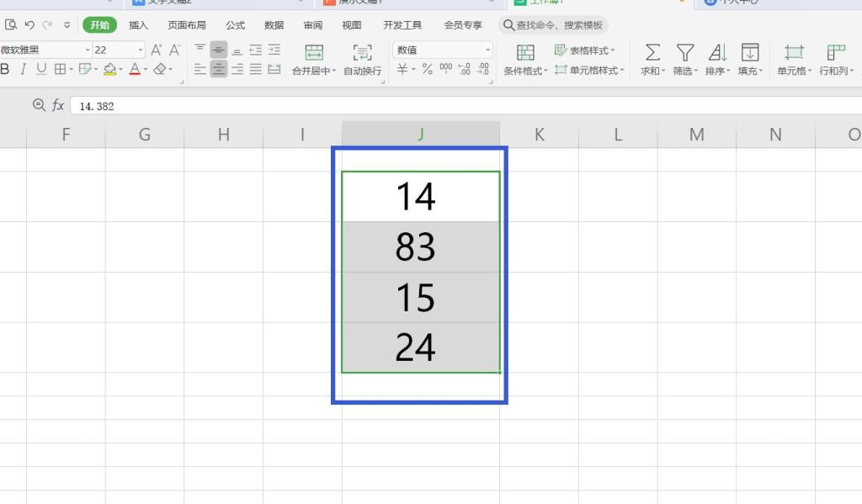Click the draw border pencil-grid icon
The height and width of the screenshot is (504, 862).
tap(85, 69)
